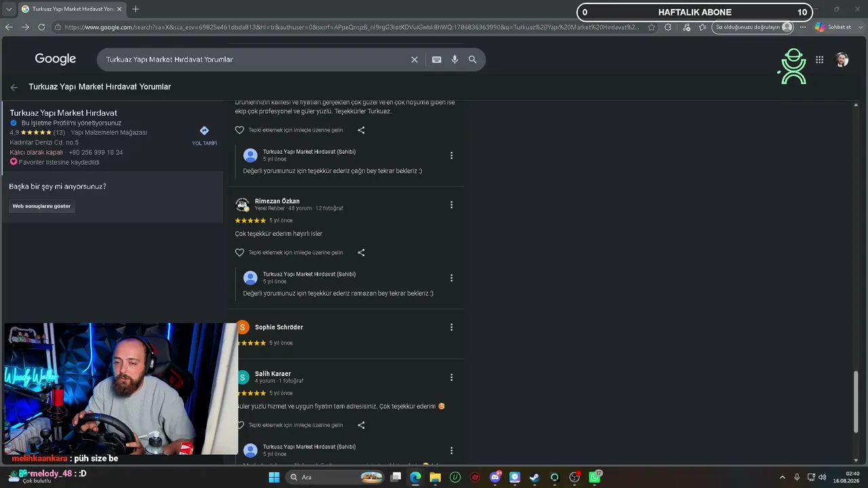The width and height of the screenshot is (868, 488).
Task: Open Discord from the taskbar
Action: [x=495, y=477]
